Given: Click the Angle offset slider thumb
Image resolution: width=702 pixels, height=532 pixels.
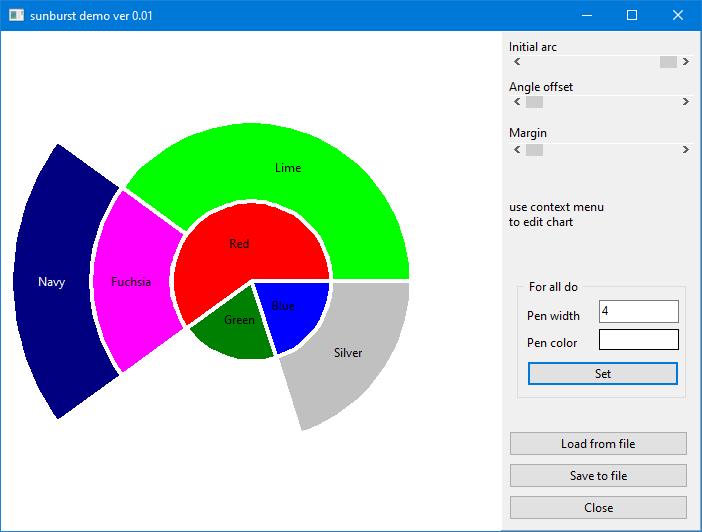Looking at the screenshot, I should click(534, 101).
